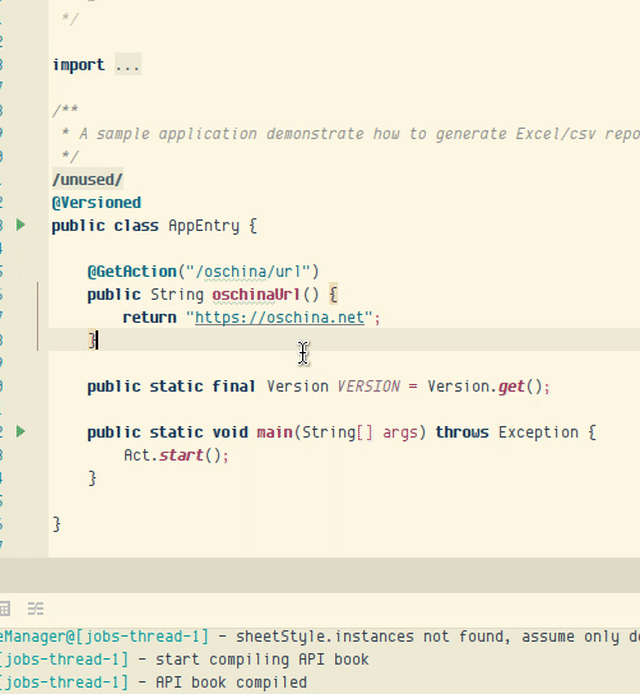Click the args parameter of main
This screenshot has height=694, width=640.
(400, 432)
